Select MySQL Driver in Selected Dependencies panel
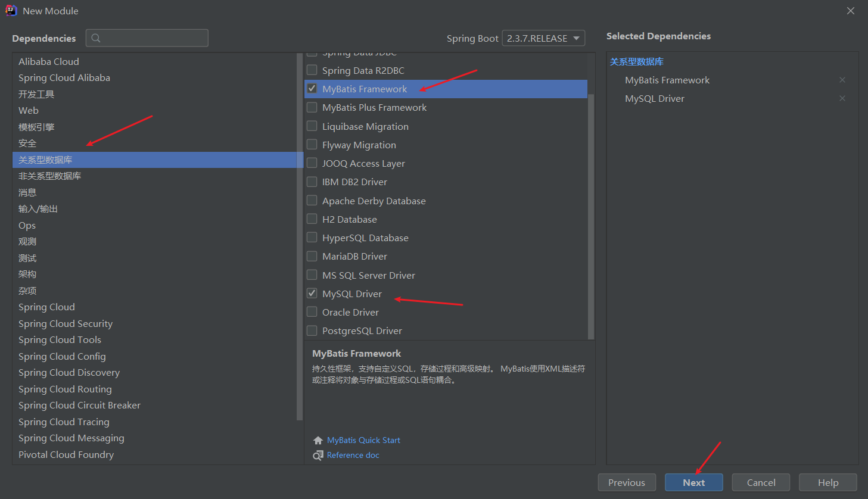The height and width of the screenshot is (499, 868). [x=655, y=98]
